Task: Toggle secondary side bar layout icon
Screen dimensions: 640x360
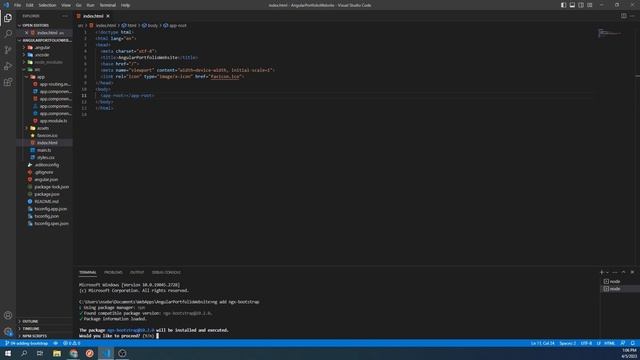Action: pyautogui.click(x=581, y=5)
